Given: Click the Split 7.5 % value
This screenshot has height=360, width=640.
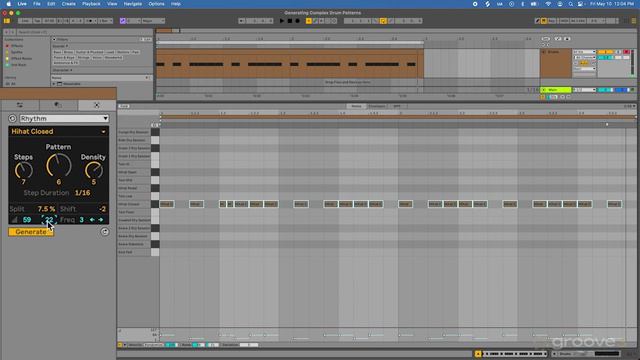Looking at the screenshot, I should click(x=46, y=209).
